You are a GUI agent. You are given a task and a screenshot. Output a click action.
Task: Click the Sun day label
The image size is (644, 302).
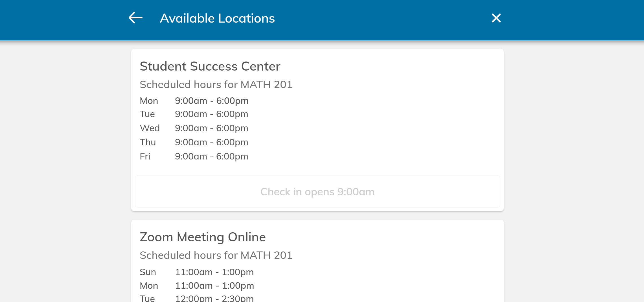coord(148,272)
